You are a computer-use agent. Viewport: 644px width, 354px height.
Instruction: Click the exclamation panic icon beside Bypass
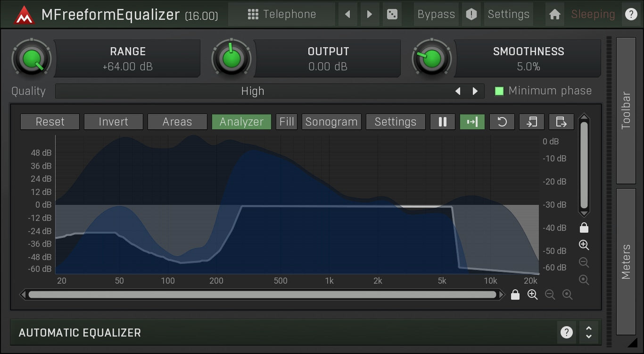(471, 14)
